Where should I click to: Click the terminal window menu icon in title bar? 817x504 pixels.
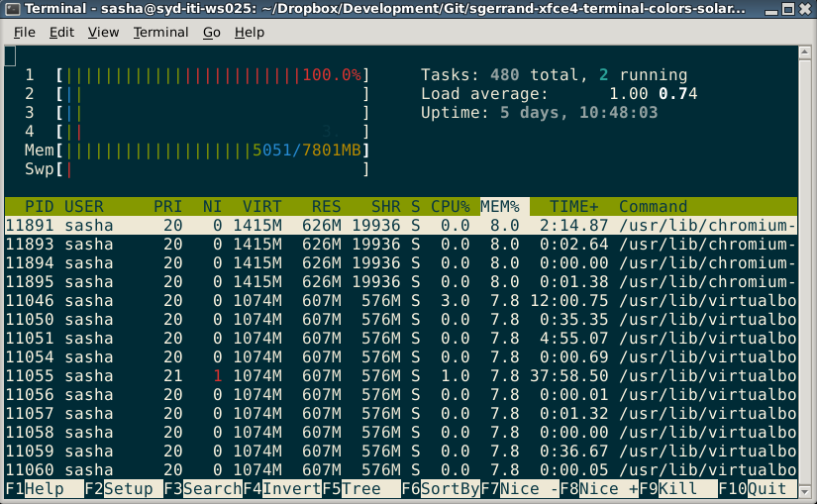pyautogui.click(x=11, y=9)
